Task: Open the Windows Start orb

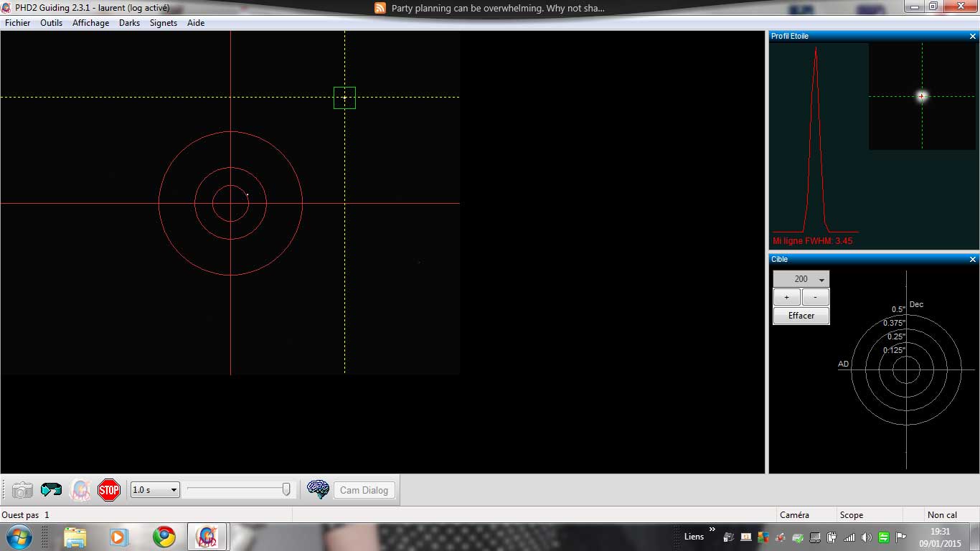Action: click(x=19, y=537)
